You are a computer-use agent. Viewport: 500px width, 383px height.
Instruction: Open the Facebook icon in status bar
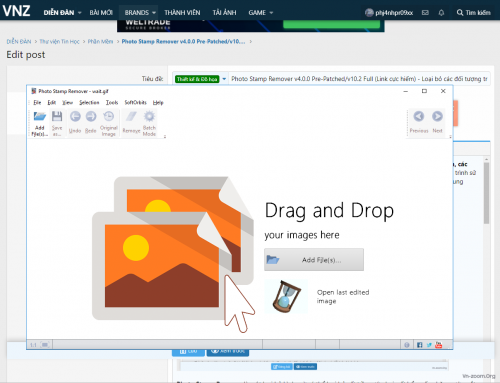[420, 345]
